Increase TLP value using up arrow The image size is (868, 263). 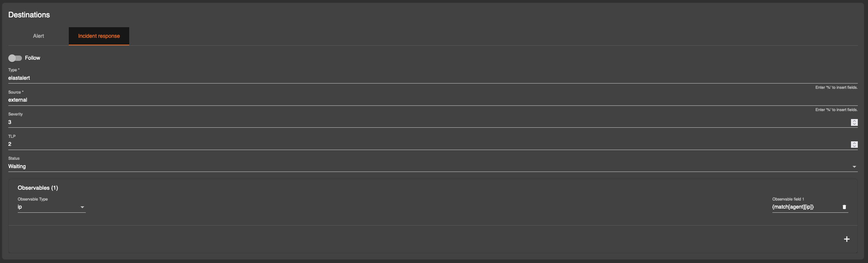pos(854,143)
